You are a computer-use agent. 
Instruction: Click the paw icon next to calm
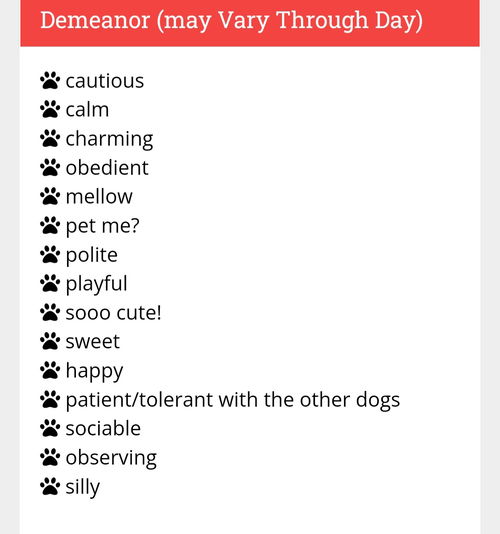(50, 110)
